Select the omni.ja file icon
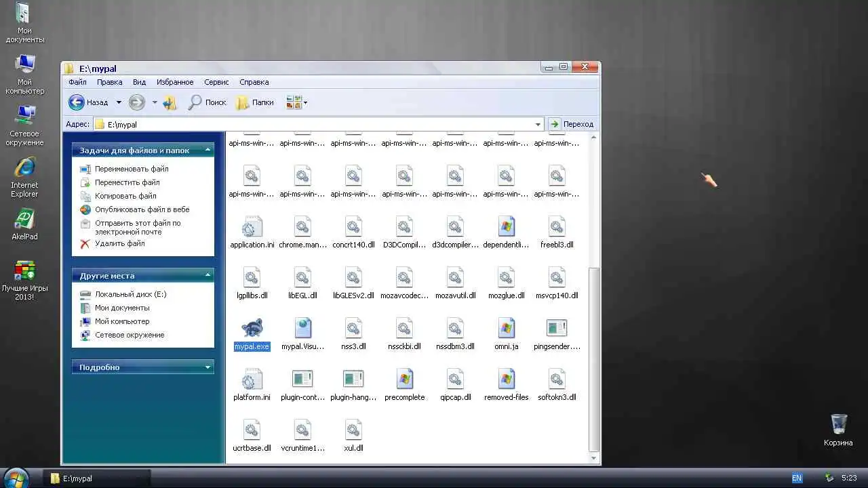The height and width of the screenshot is (488, 868). point(506,328)
